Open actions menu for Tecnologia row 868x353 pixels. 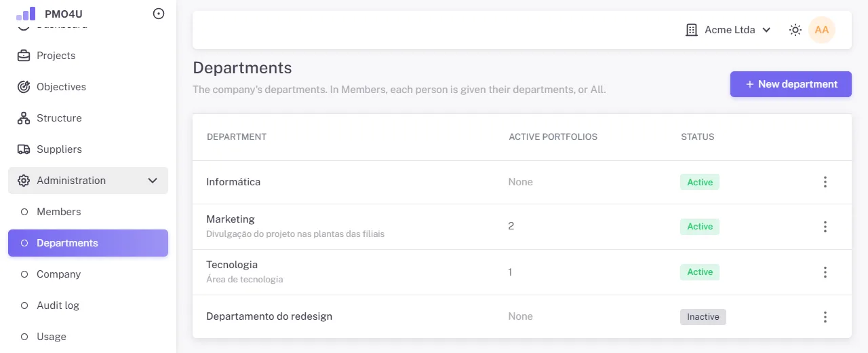click(x=825, y=272)
